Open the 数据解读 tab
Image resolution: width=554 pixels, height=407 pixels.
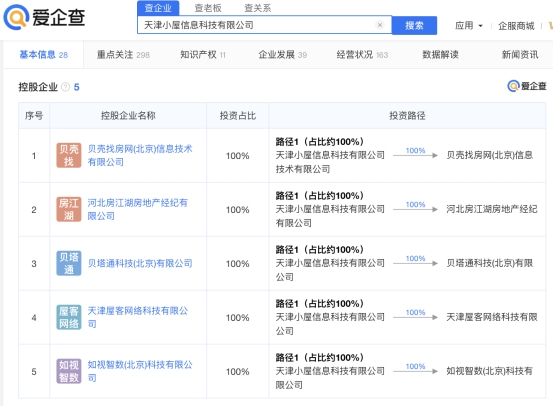point(440,54)
